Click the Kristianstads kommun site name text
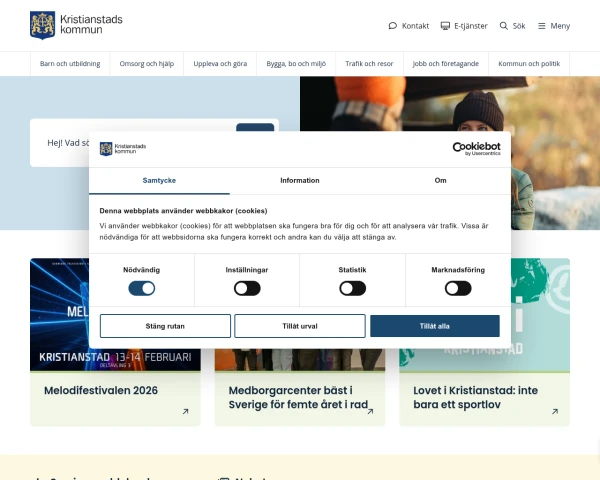The height and width of the screenshot is (480, 600). [91, 24]
